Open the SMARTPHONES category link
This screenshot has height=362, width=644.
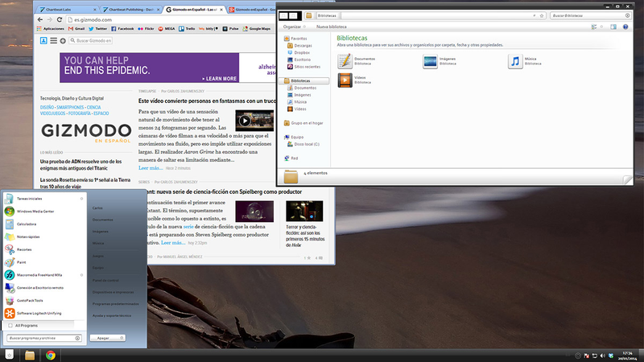[x=70, y=108]
